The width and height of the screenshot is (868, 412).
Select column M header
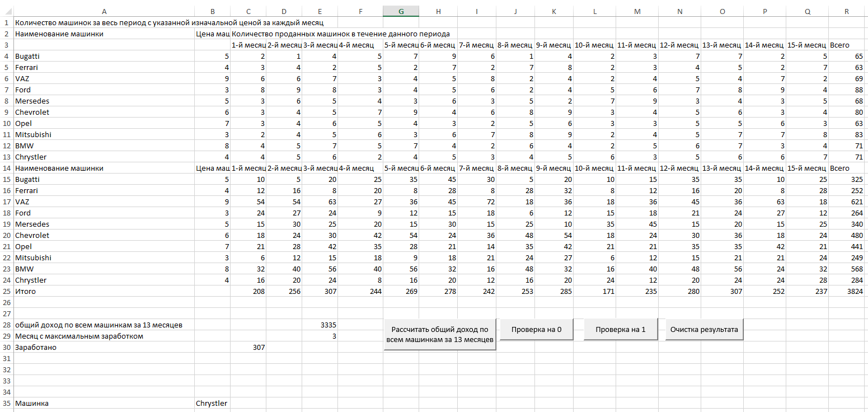click(x=637, y=11)
